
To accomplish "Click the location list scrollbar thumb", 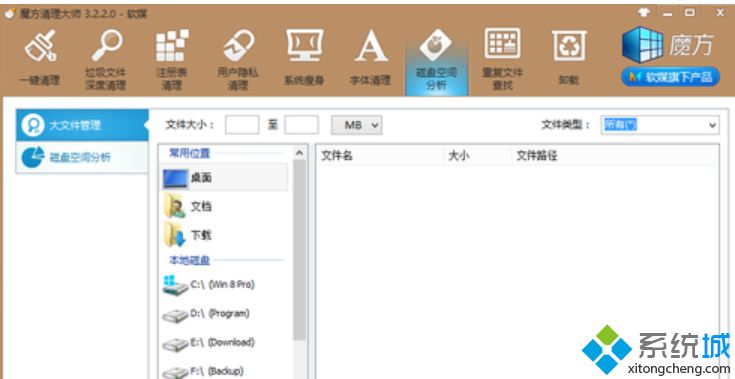I will (x=300, y=250).
